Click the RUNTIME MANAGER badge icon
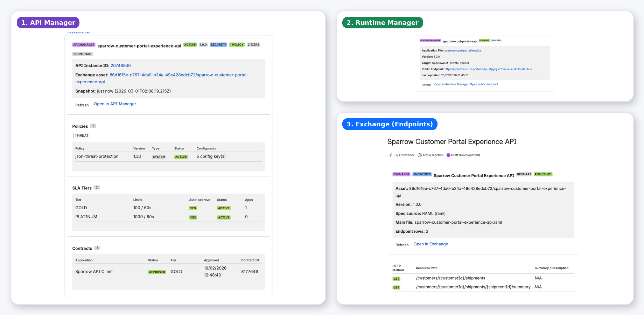Screen dimensions: 644x315 coord(430,40)
